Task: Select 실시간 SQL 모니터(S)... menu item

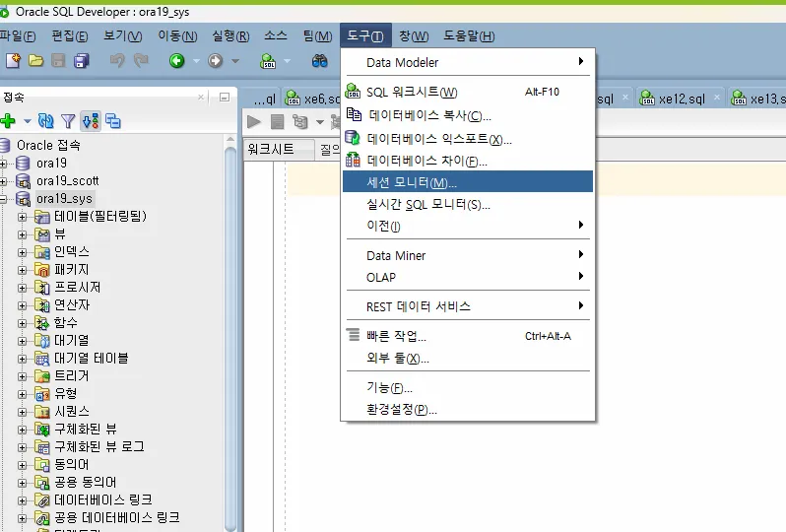Action: pos(468,204)
